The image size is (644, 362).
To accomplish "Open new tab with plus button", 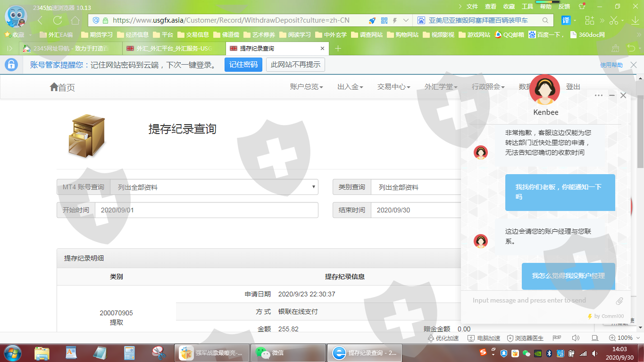I will [338, 49].
